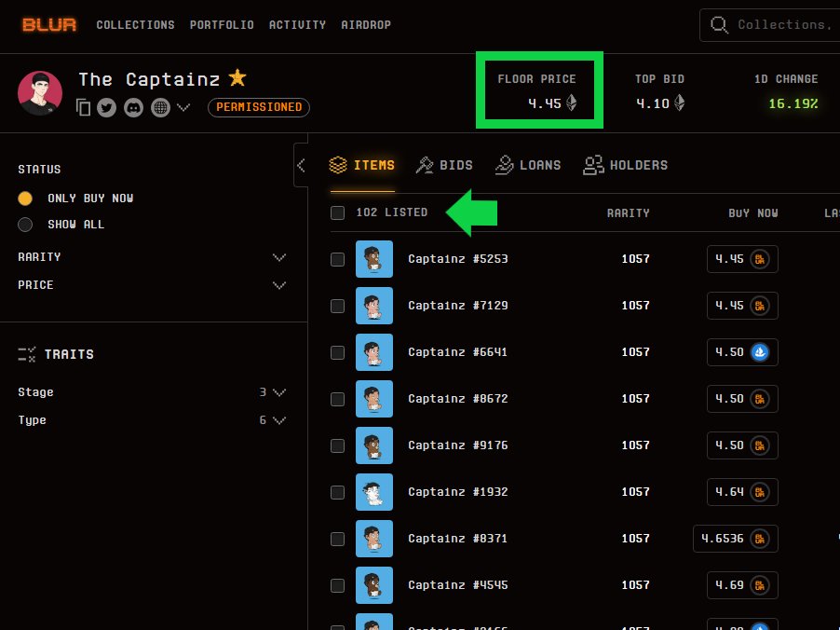
Task: Click the Loans tab hand icon
Action: pos(504,165)
